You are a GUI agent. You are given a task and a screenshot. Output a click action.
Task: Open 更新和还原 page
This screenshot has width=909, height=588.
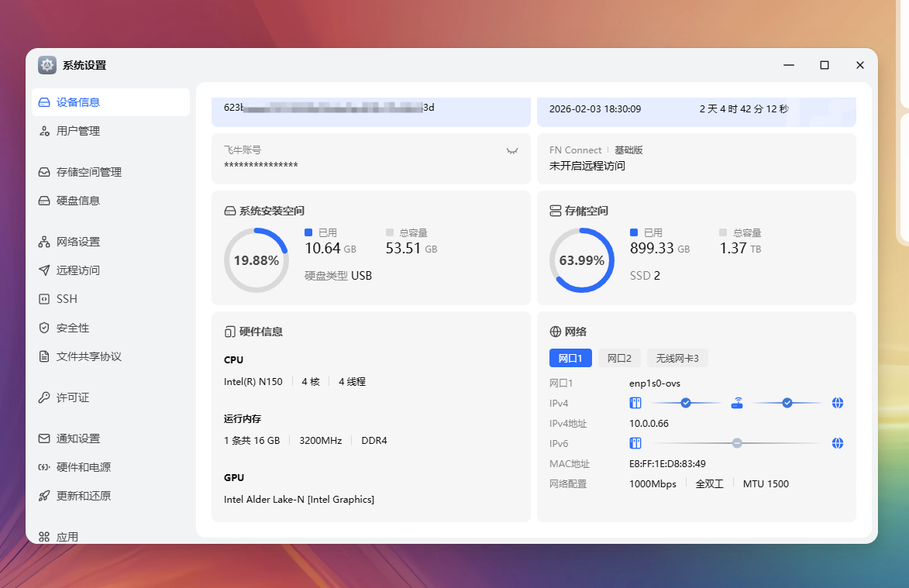tap(83, 496)
